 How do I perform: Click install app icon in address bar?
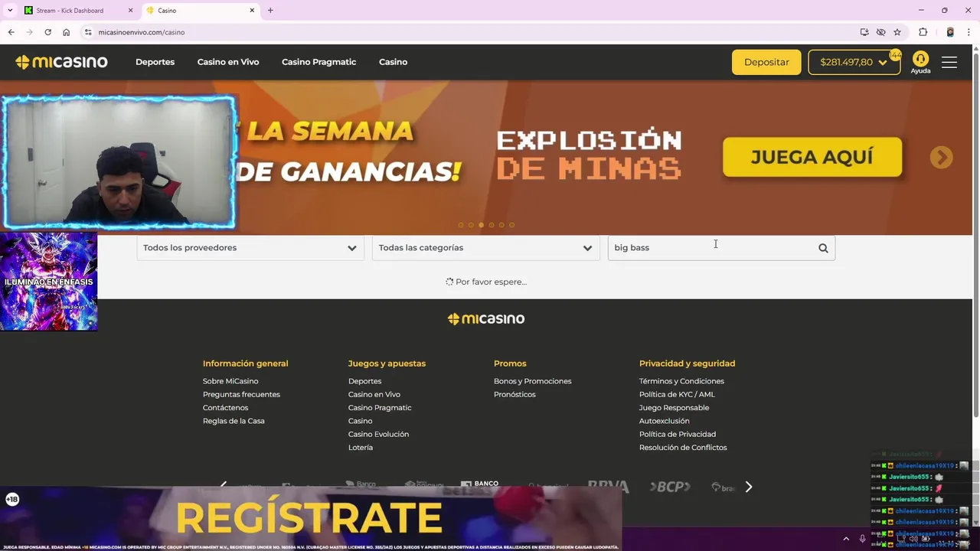click(x=864, y=32)
